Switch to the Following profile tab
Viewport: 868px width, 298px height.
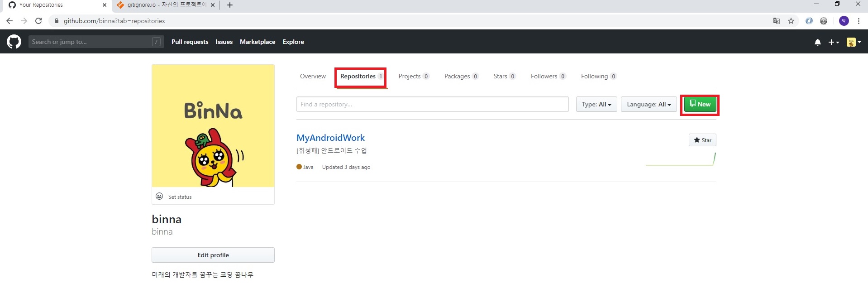click(x=599, y=76)
